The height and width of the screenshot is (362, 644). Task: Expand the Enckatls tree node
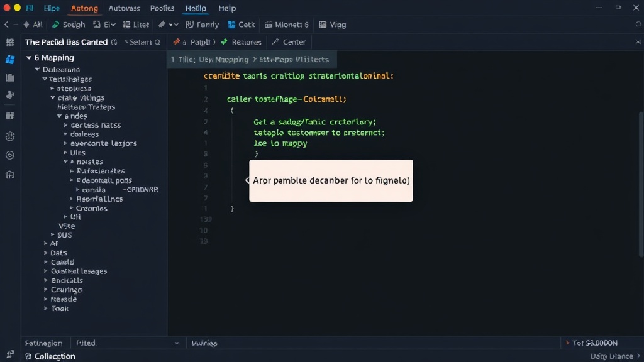tap(45, 280)
